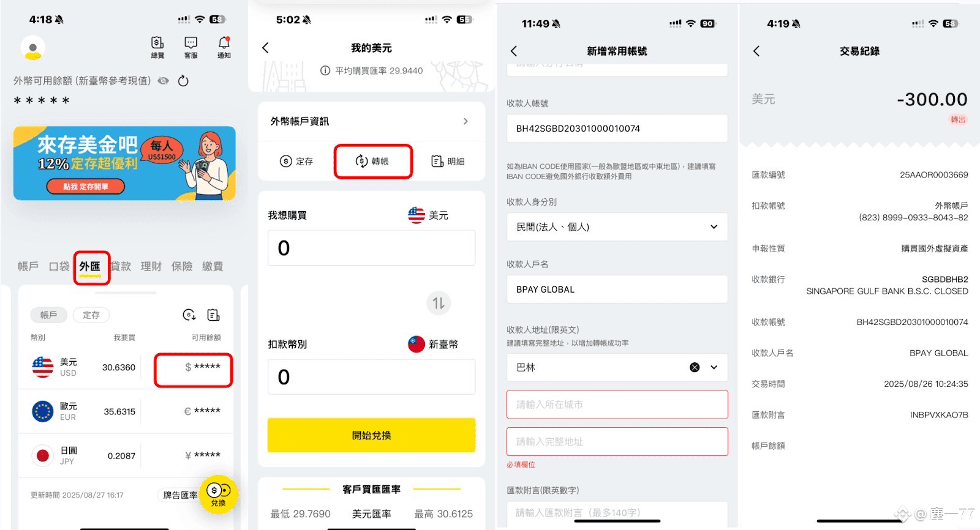Switch to the 外匯 tab
980x530 pixels.
point(90,266)
